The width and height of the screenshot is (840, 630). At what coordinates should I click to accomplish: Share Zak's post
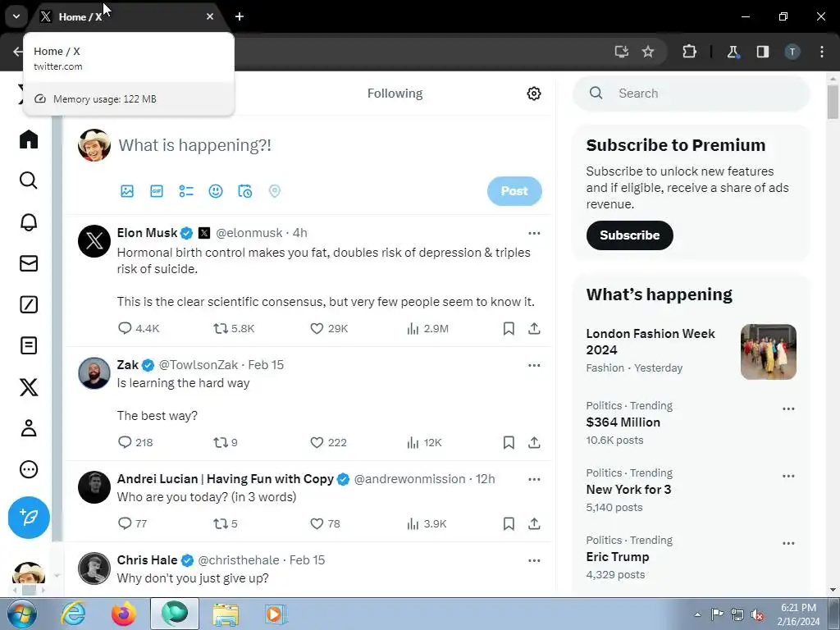[534, 442]
